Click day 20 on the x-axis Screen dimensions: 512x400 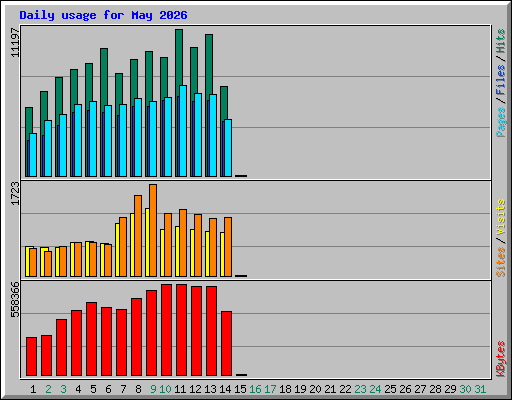315,389
